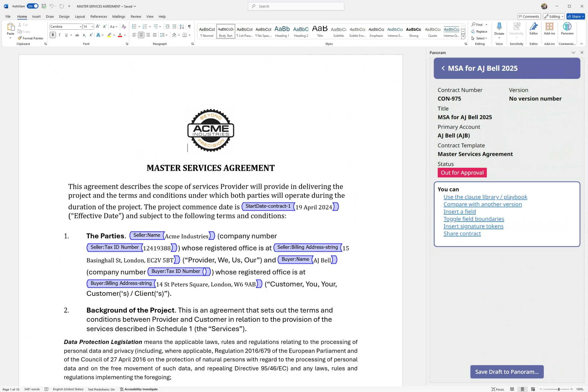Image resolution: width=588 pixels, height=392 pixels.
Task: Click Insert signature tokens link
Action: click(473, 226)
